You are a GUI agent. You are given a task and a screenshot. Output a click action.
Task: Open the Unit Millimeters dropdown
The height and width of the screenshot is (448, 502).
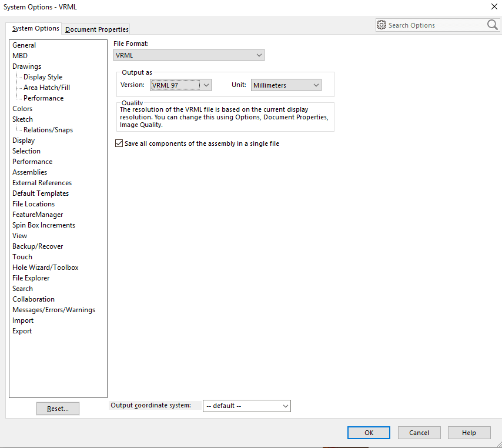point(286,85)
